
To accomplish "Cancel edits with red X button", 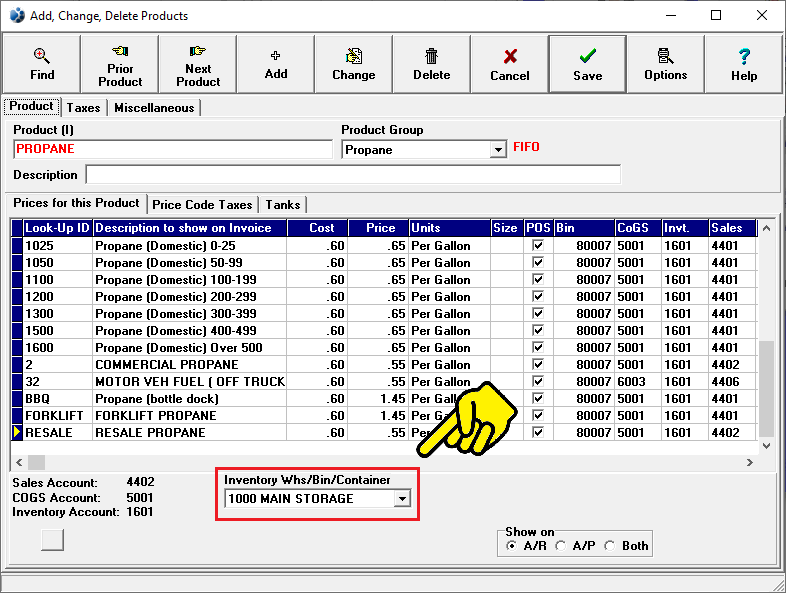I will 509,64.
